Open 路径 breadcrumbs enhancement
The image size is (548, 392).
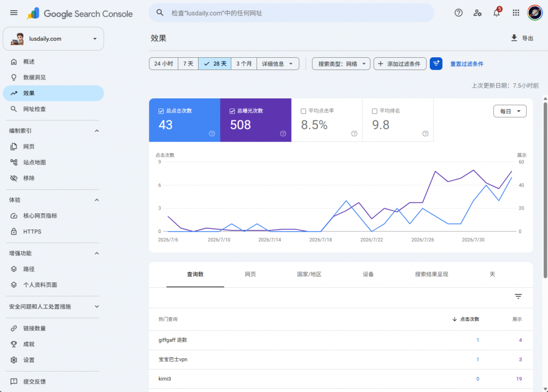point(53,269)
